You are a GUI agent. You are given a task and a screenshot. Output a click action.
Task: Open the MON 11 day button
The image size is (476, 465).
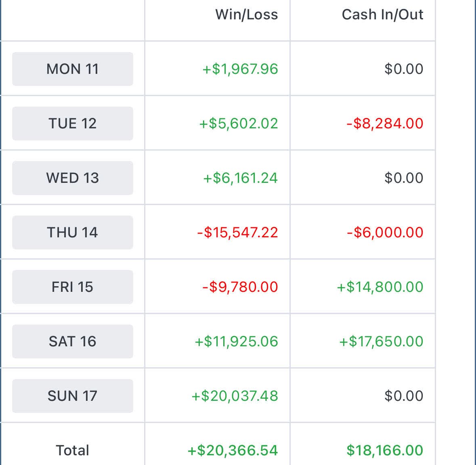coord(73,69)
